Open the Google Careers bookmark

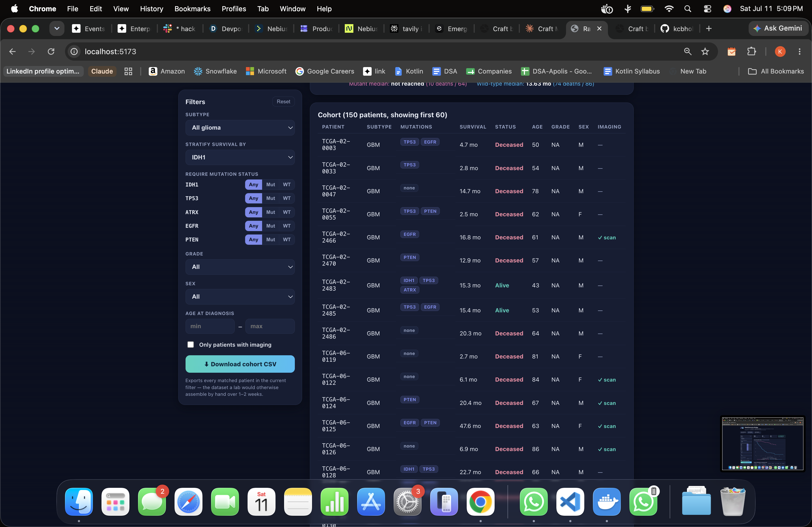tap(324, 71)
